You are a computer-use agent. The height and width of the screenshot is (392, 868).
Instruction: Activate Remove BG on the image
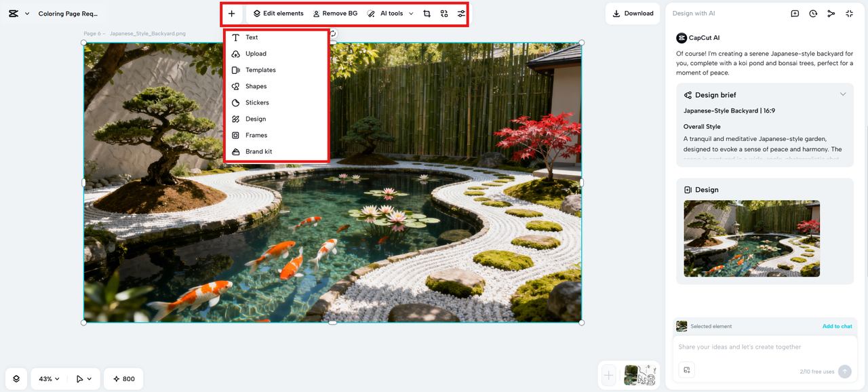tap(335, 13)
